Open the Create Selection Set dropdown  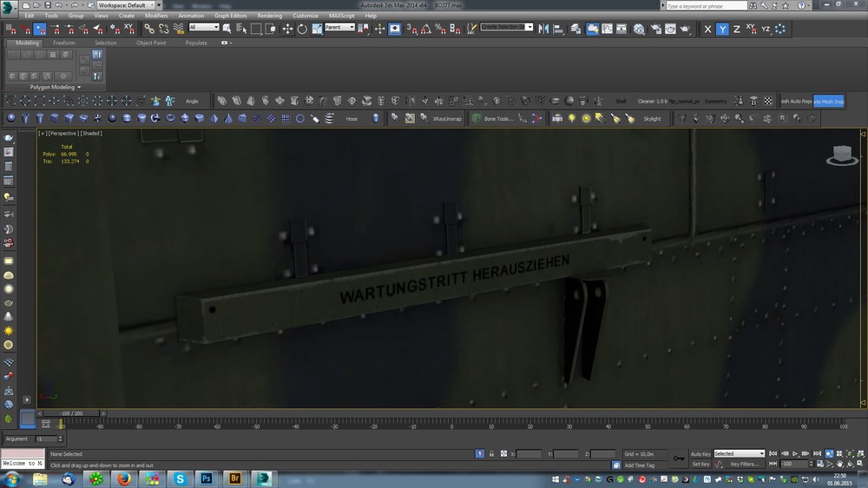[507, 28]
